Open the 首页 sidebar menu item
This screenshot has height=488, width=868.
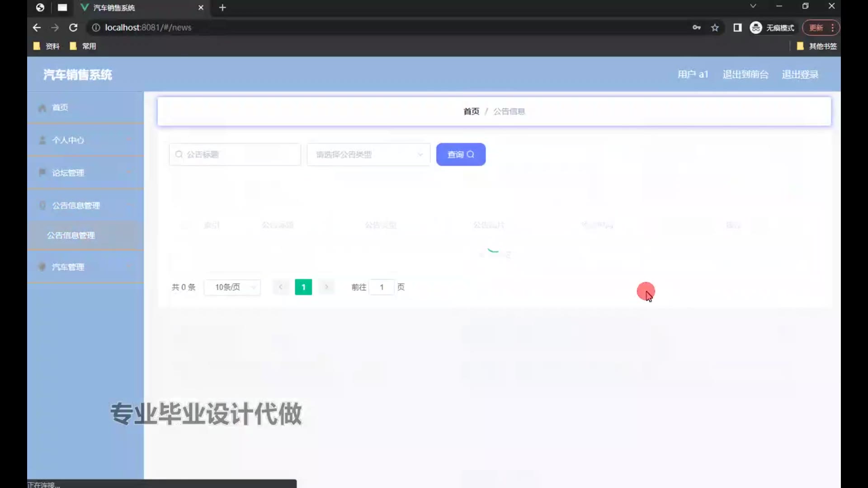click(x=85, y=108)
